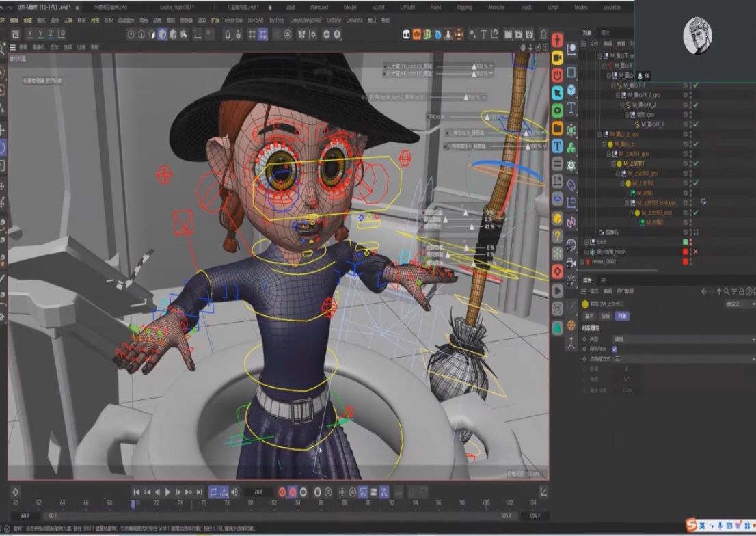Toggle the checkmark tag on M_上关节2
The width and height of the screenshot is (756, 536).
(x=695, y=183)
